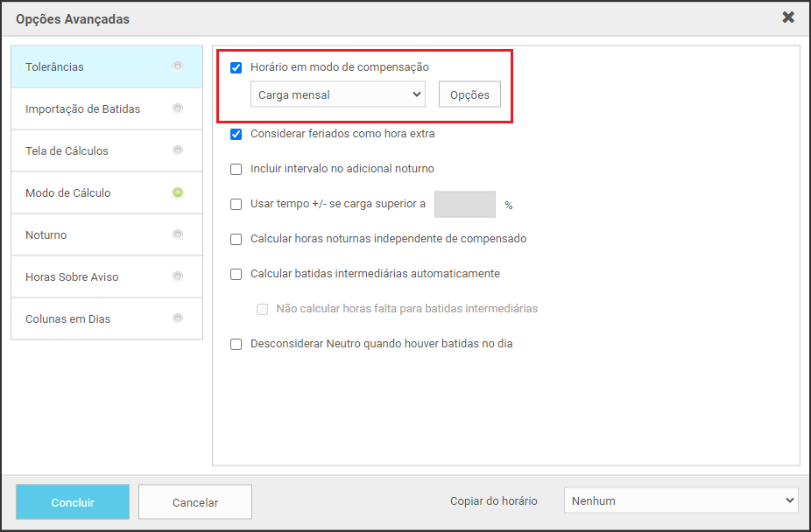The image size is (811, 532).
Task: Disable Considerar feriados como hora extra
Action: (236, 134)
